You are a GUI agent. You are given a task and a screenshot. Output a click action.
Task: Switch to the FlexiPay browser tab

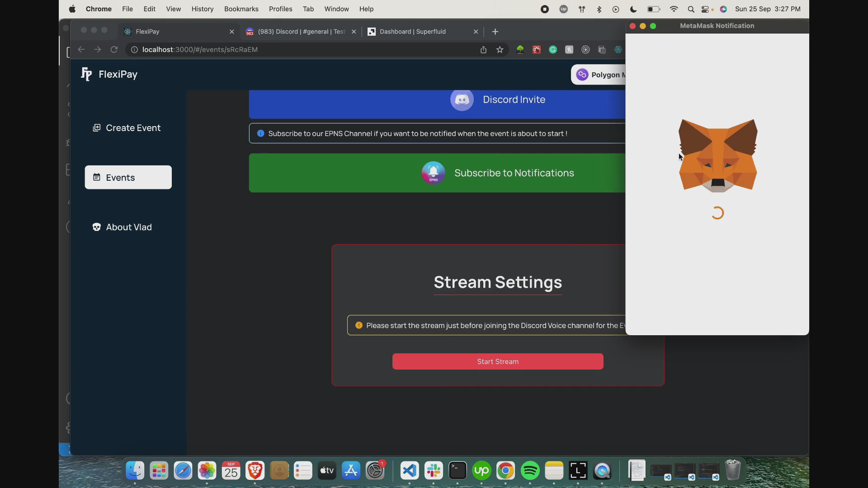(x=179, y=32)
